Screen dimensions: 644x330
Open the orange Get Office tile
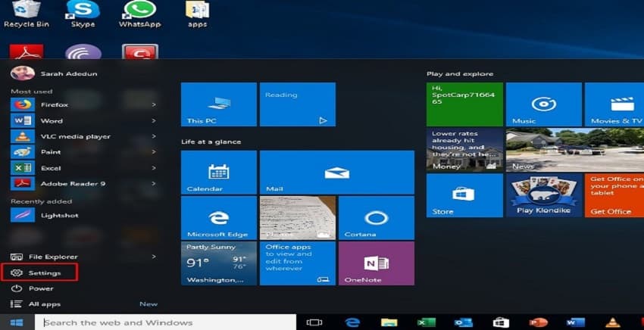point(614,195)
